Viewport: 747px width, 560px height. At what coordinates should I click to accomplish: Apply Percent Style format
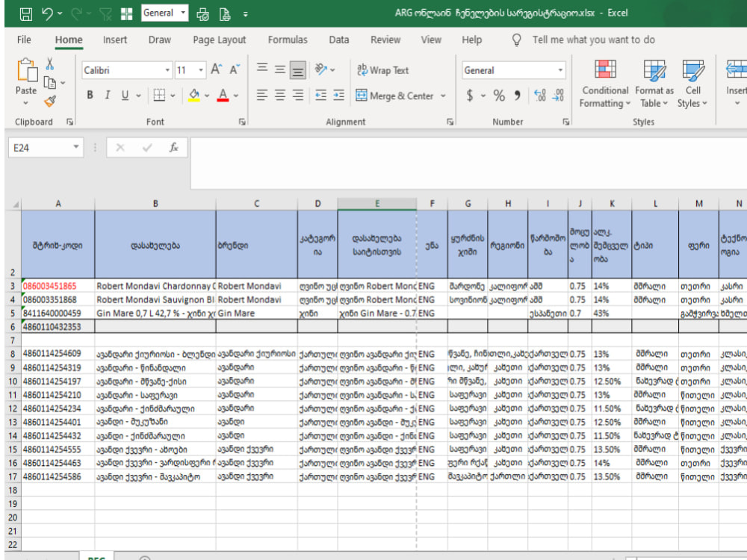pyautogui.click(x=499, y=96)
